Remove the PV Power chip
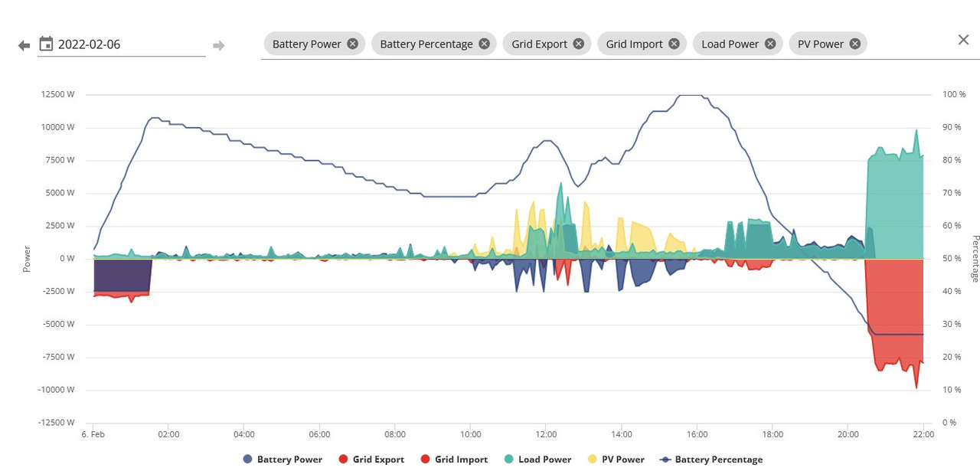980x474 pixels. coord(854,44)
